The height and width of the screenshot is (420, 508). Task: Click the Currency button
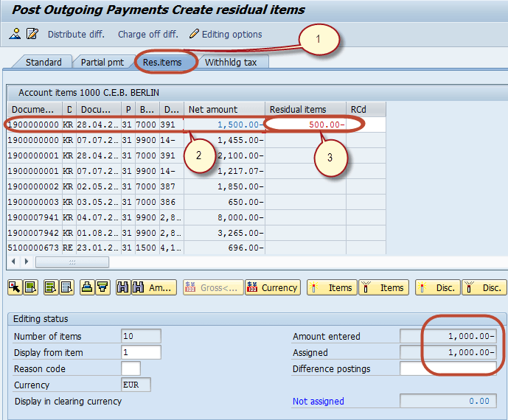point(272,287)
